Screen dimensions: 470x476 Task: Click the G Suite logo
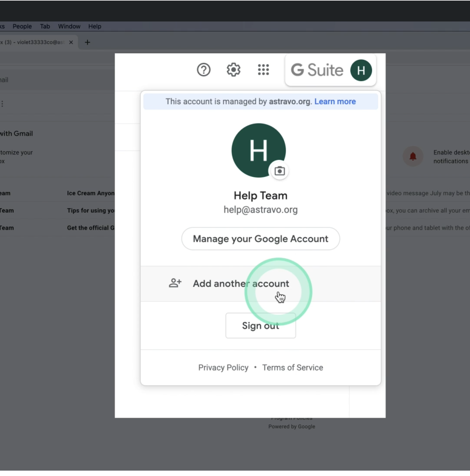(317, 70)
